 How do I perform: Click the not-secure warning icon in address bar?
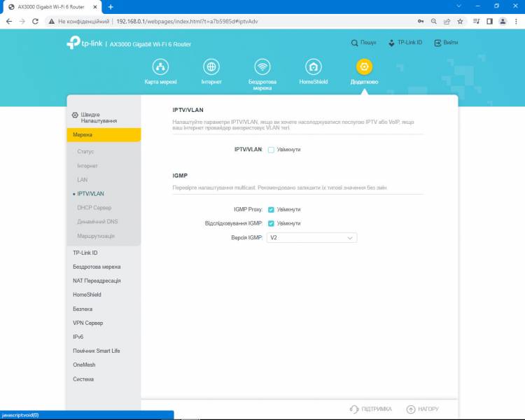click(51, 22)
